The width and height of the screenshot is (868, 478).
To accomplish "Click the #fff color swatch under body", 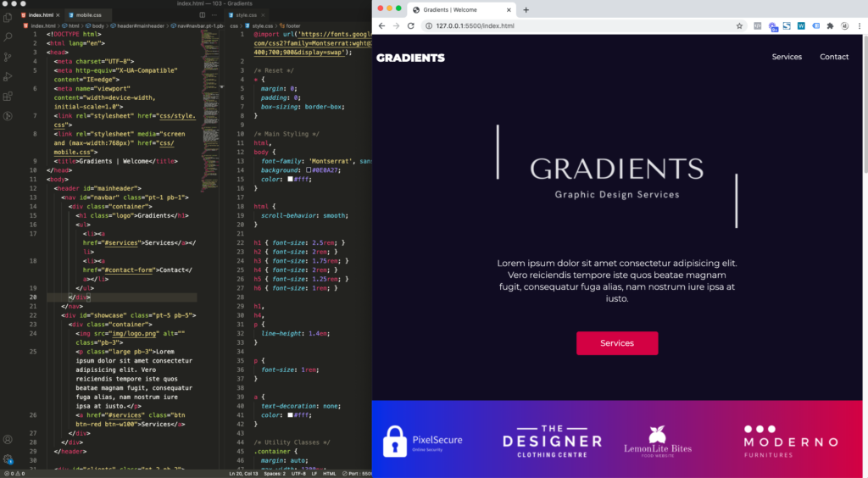I will coord(290,180).
